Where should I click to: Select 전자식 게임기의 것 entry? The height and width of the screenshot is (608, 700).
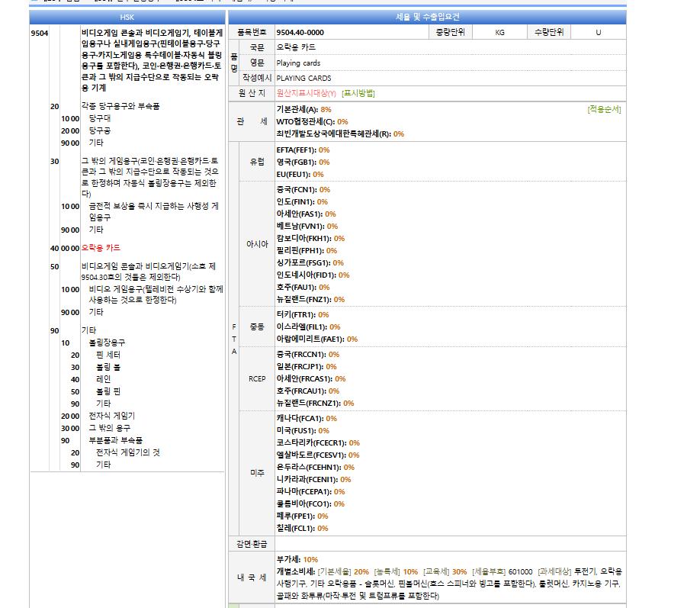127,452
